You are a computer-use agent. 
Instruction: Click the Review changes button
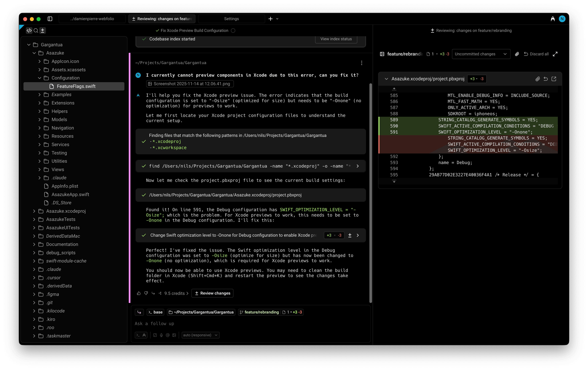tap(212, 293)
